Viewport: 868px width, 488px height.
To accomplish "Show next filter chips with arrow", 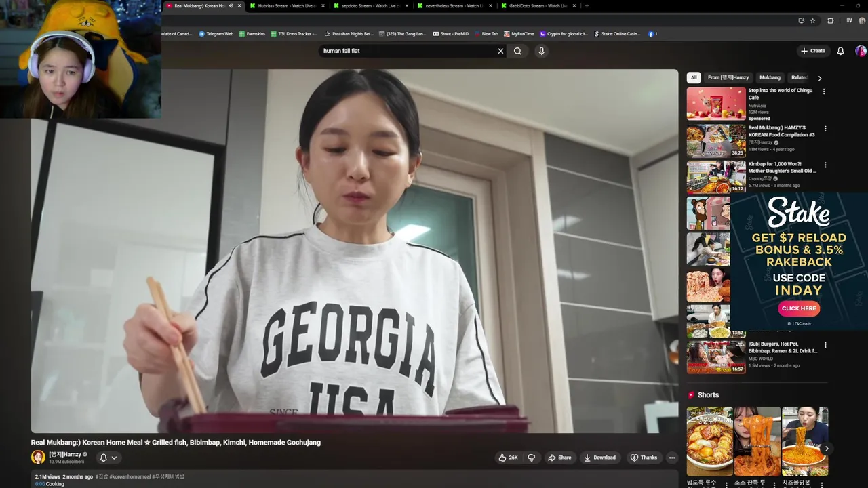I will click(819, 78).
